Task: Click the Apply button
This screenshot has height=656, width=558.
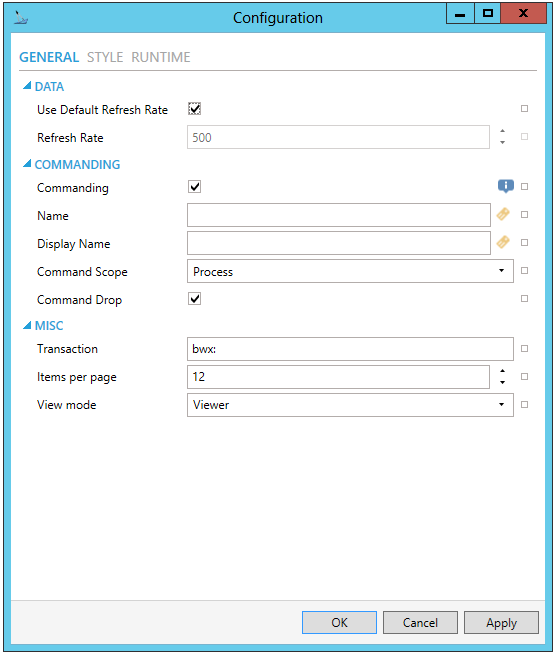Action: (501, 623)
